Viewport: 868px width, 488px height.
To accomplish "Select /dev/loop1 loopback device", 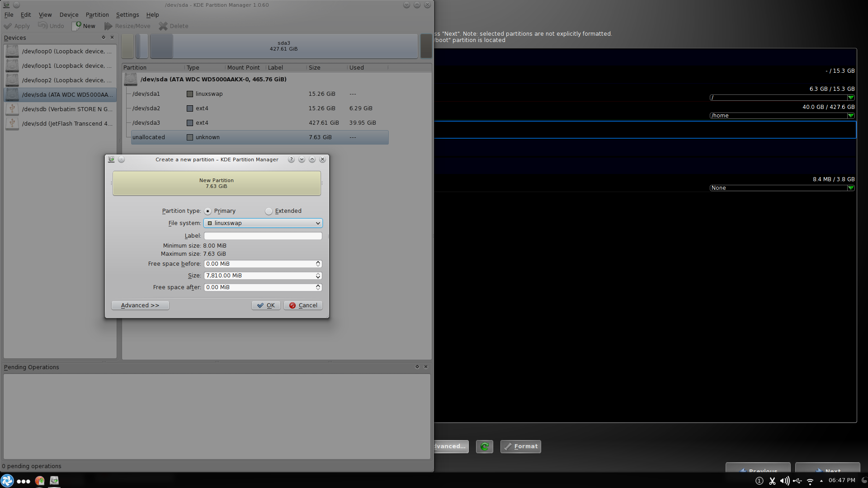I will pos(60,66).
